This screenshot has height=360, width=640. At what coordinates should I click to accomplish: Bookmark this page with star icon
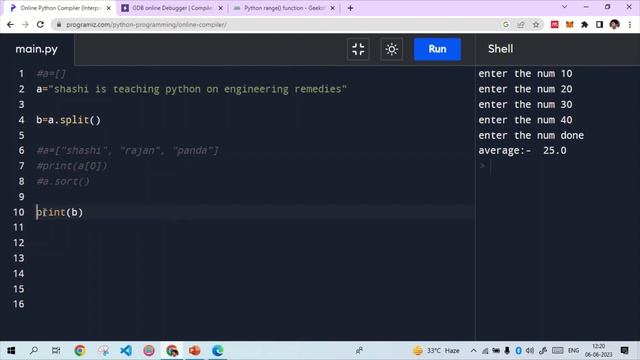pos(536,24)
